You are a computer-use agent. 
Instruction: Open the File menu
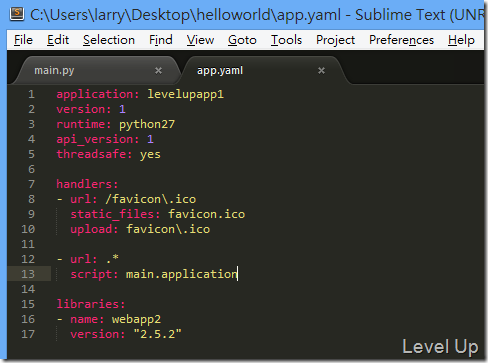23,40
